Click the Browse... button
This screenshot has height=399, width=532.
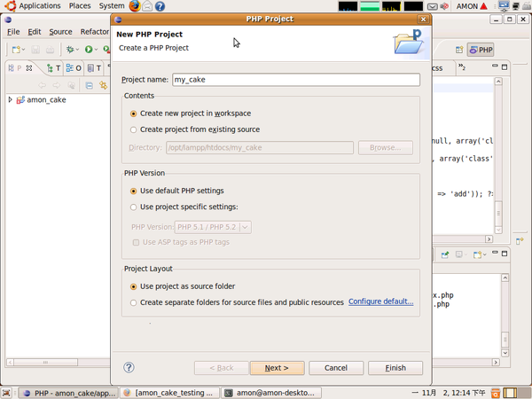(x=386, y=148)
